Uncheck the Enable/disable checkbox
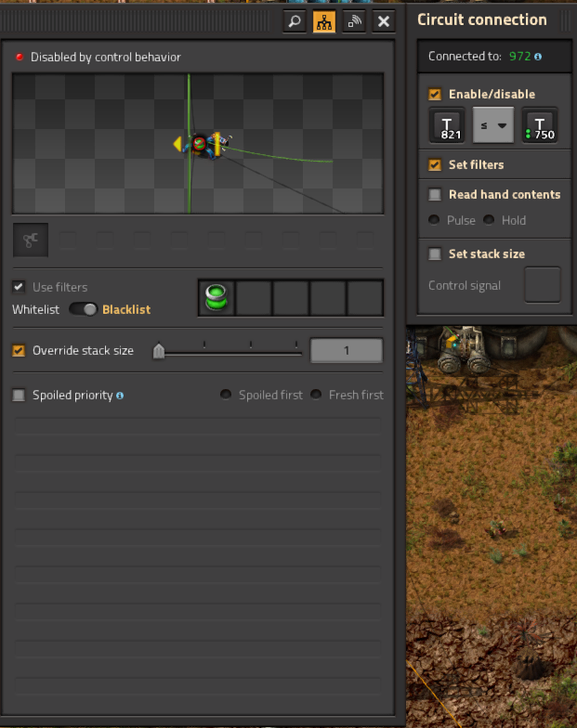Viewport: 577px width, 728px height. tap(435, 95)
